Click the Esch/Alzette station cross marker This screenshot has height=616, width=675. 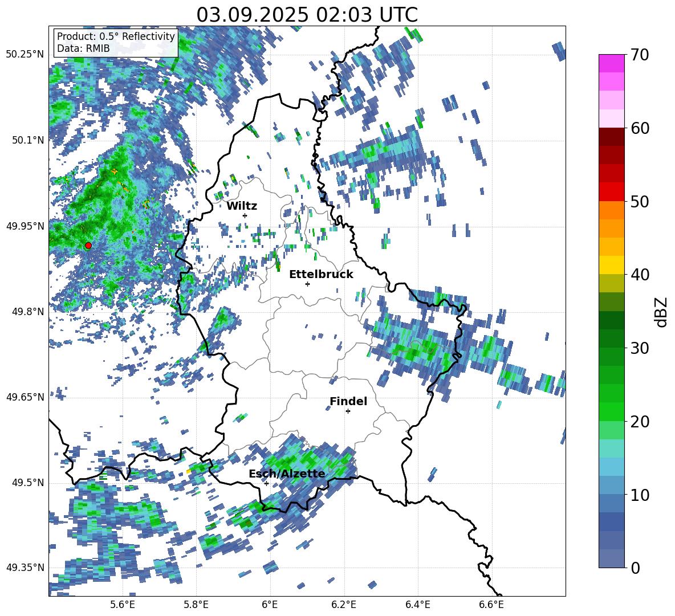266,483
